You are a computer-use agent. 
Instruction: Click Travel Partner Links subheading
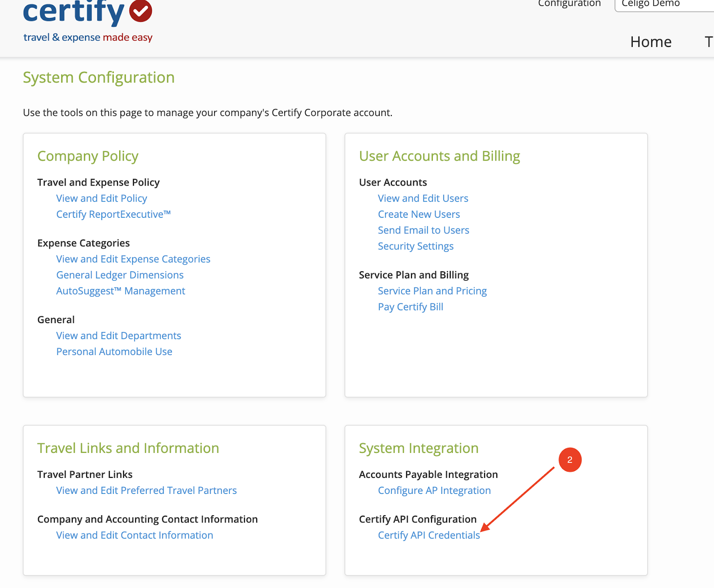pyautogui.click(x=85, y=475)
